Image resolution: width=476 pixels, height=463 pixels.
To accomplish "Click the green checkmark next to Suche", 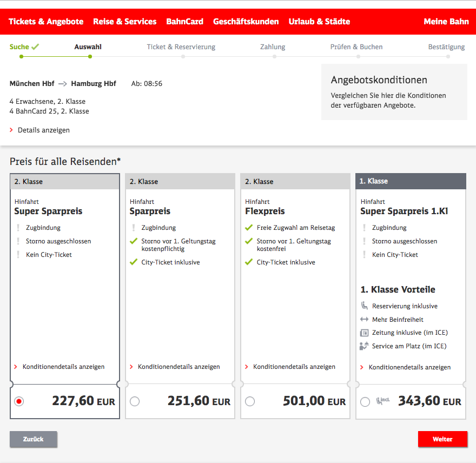I will coord(35,47).
